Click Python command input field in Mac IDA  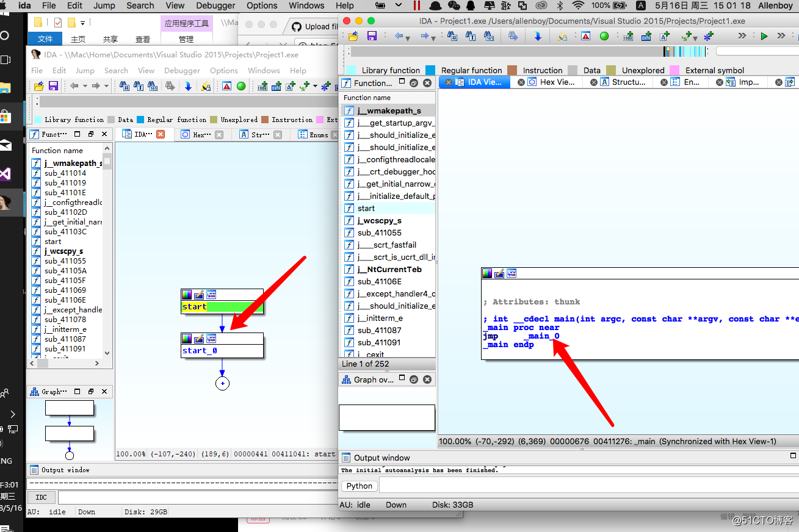click(588, 486)
